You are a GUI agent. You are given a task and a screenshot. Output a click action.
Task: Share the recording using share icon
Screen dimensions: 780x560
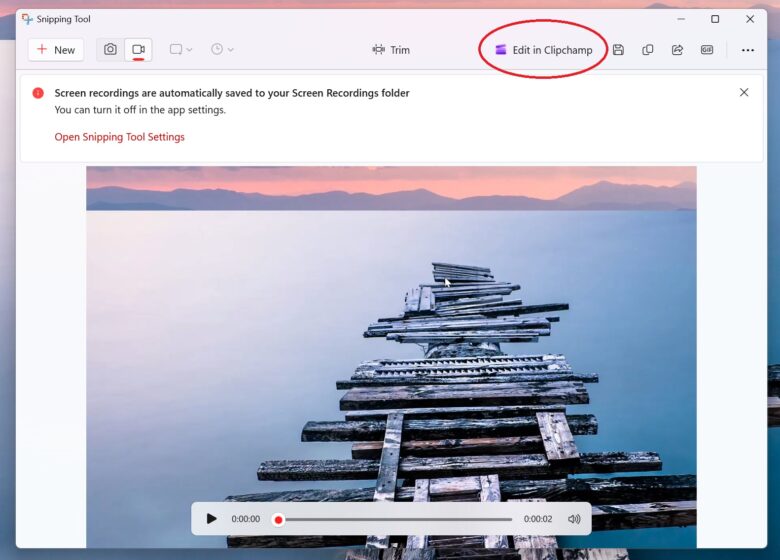click(677, 50)
